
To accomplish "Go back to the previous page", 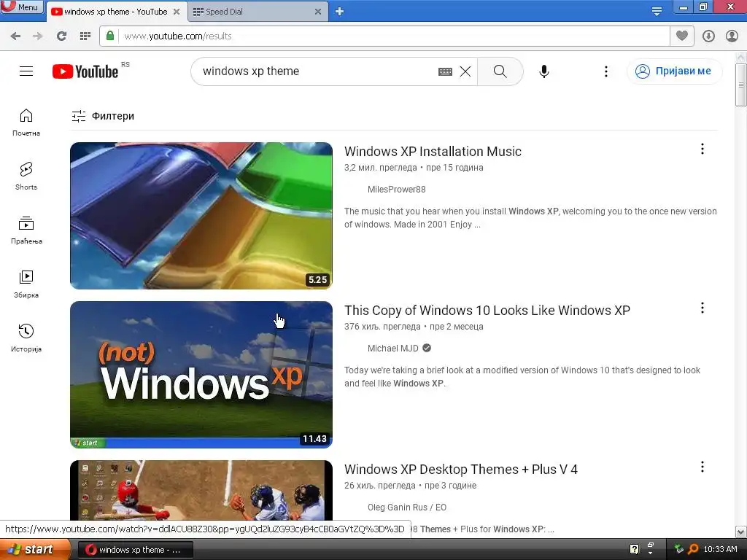I will coord(15,36).
